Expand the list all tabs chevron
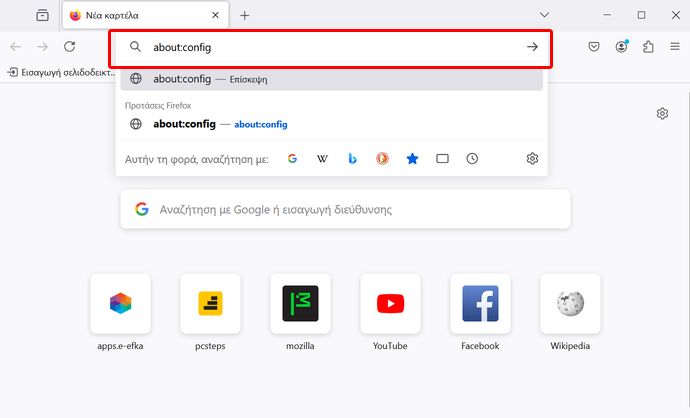Screen dimensions: 690x418 (x=544, y=15)
